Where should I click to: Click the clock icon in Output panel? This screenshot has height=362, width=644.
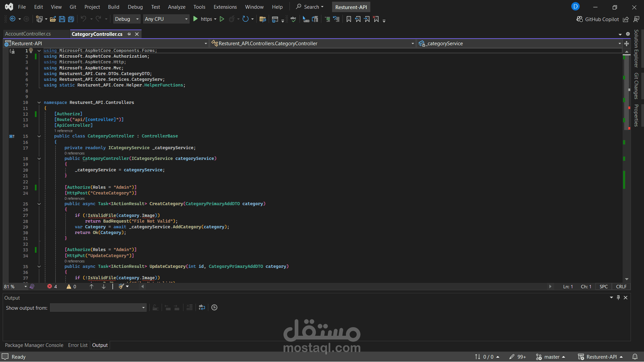214,308
